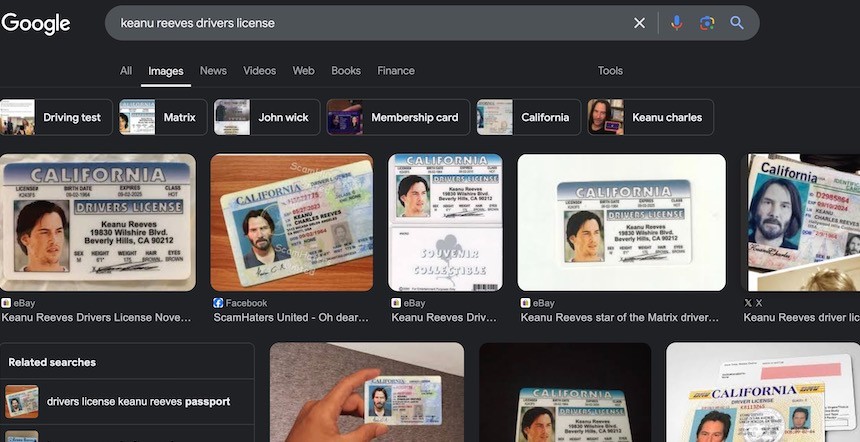Select the 'John wick' filter chip
This screenshot has width=860, height=442.
tap(267, 117)
